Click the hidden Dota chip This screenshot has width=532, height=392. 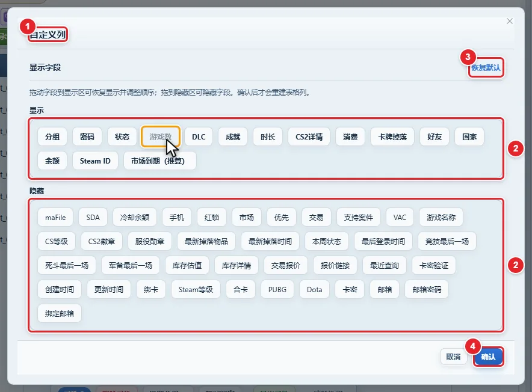click(x=315, y=290)
